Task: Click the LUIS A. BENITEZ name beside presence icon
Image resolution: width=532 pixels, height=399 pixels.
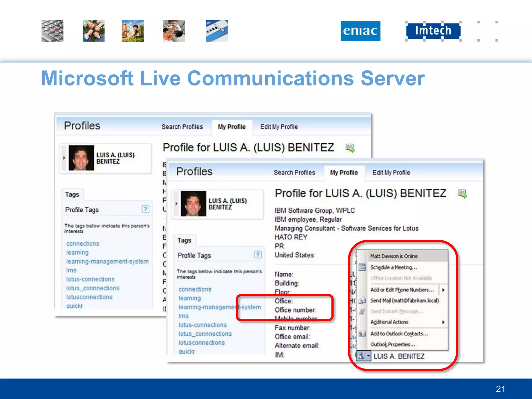Action: [399, 356]
